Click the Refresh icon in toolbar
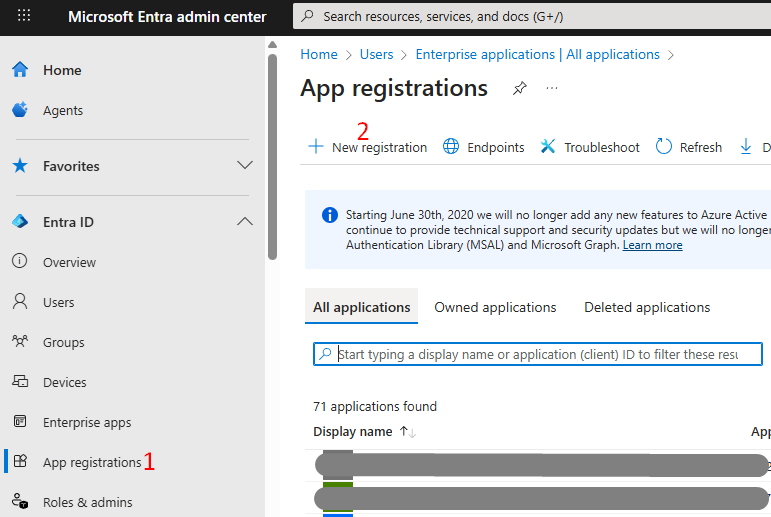 click(x=664, y=147)
